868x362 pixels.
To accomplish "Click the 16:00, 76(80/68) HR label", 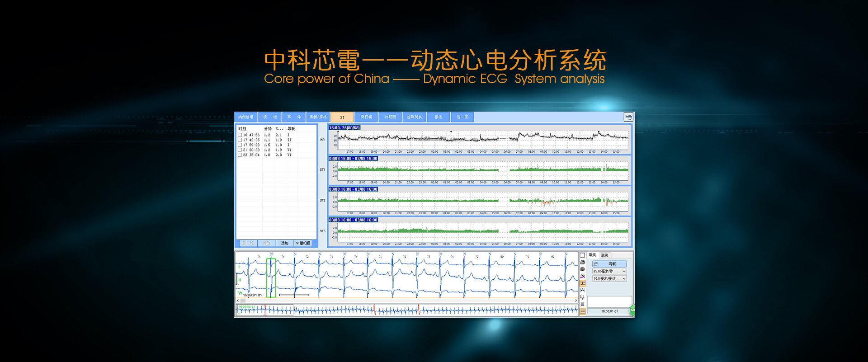I will coord(344,128).
